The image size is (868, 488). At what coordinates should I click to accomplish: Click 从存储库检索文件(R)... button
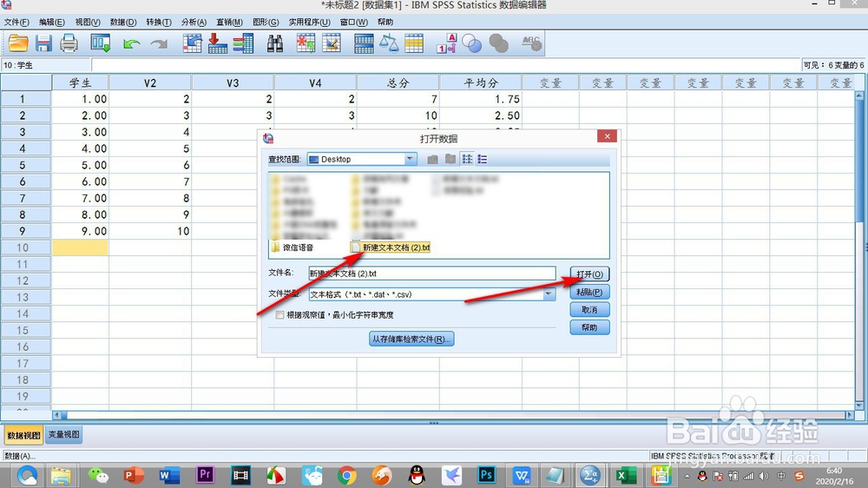(x=411, y=339)
